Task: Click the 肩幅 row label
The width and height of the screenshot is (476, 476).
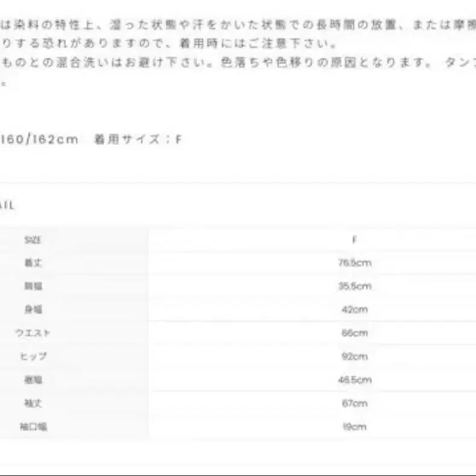Action: (33, 286)
